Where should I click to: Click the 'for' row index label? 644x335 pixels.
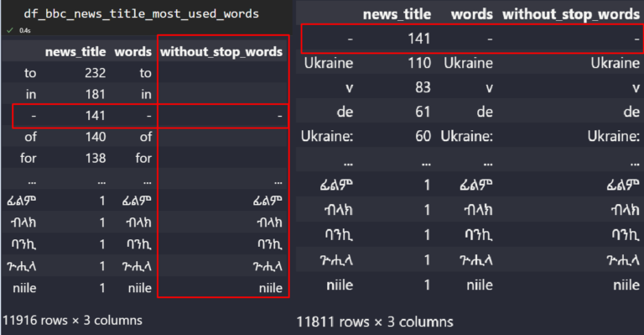[x=28, y=158]
